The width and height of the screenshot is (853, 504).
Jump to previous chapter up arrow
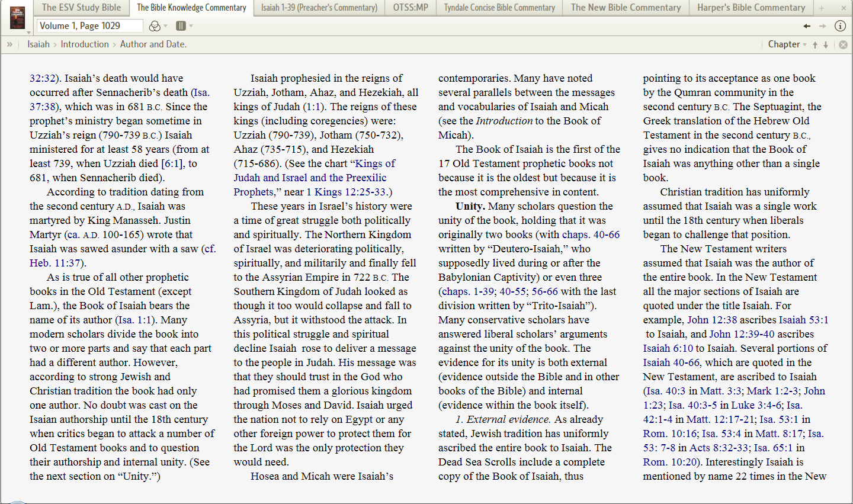click(x=815, y=45)
